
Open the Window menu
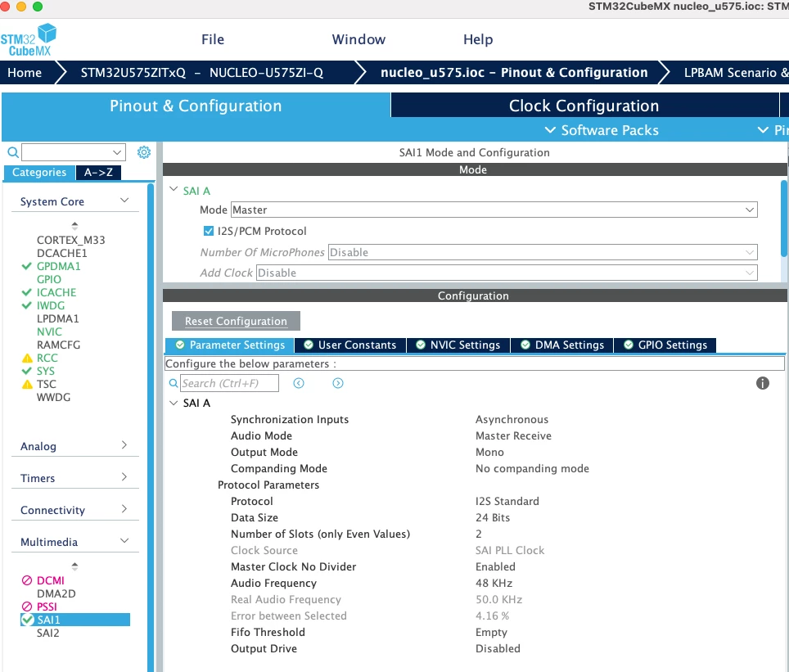358,39
